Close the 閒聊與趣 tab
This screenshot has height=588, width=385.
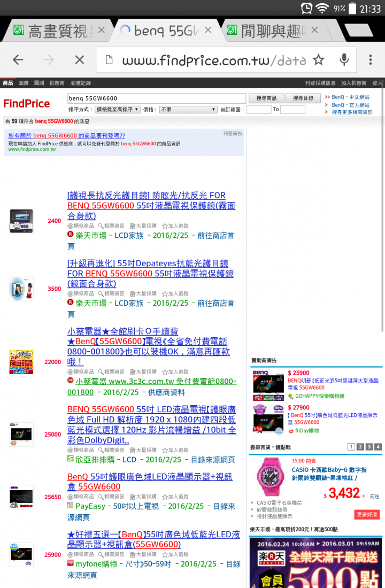[315, 30]
